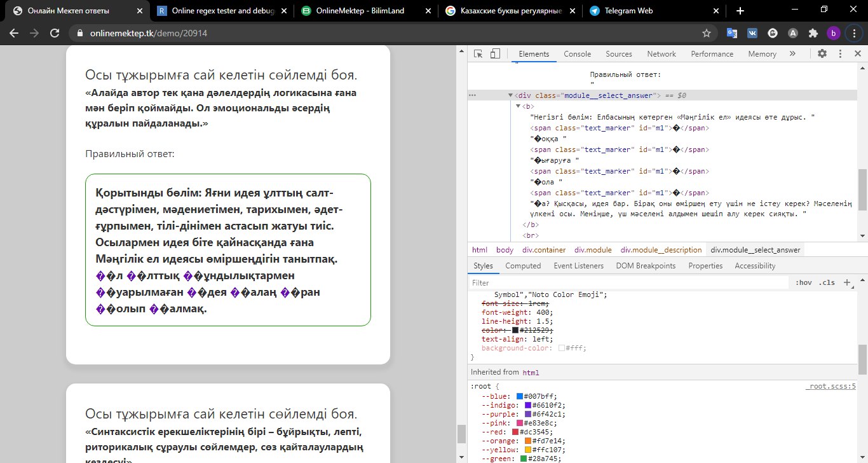The image size is (868, 463).
Task: Collapse the <b> element node
Action: (518, 106)
